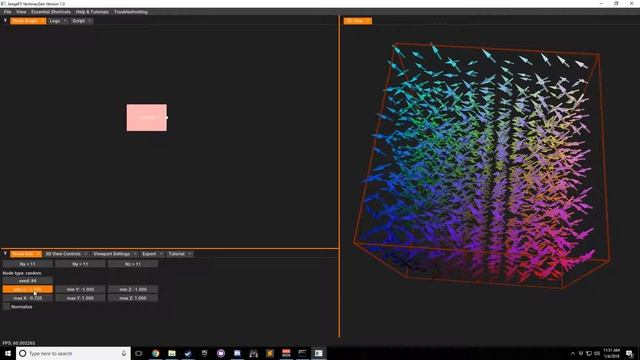Click the Ny = 11 field
640x360 pixels.
tap(80, 264)
